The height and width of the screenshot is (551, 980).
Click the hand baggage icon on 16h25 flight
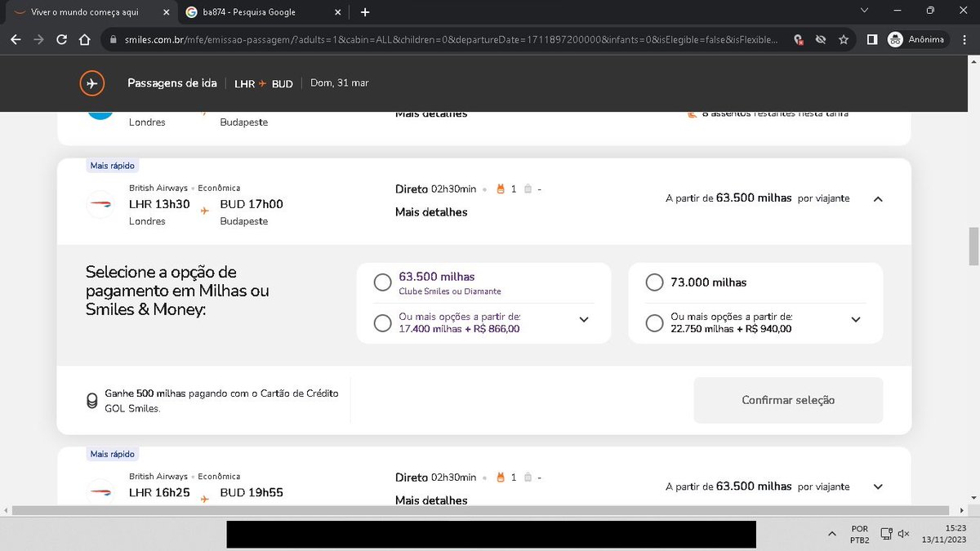pos(501,478)
